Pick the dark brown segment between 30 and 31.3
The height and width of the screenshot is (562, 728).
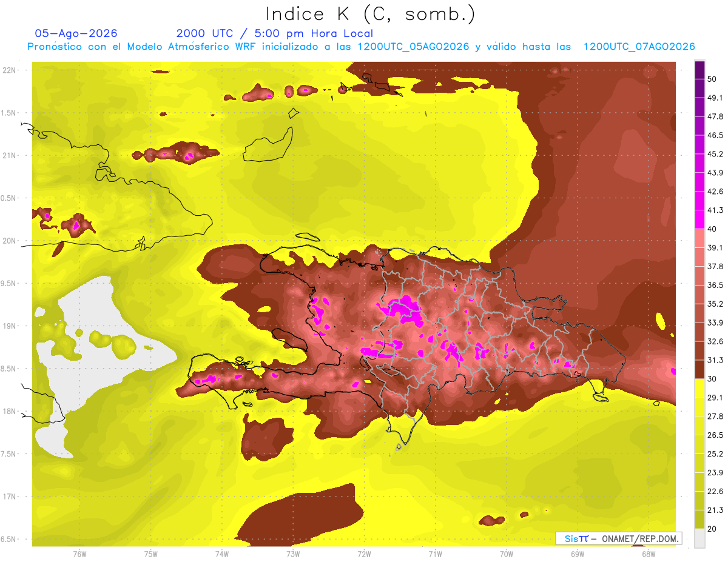click(699, 369)
